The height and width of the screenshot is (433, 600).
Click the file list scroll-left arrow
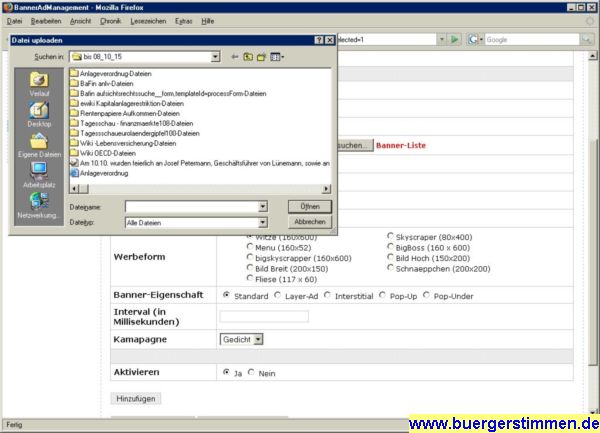pyautogui.click(x=75, y=189)
